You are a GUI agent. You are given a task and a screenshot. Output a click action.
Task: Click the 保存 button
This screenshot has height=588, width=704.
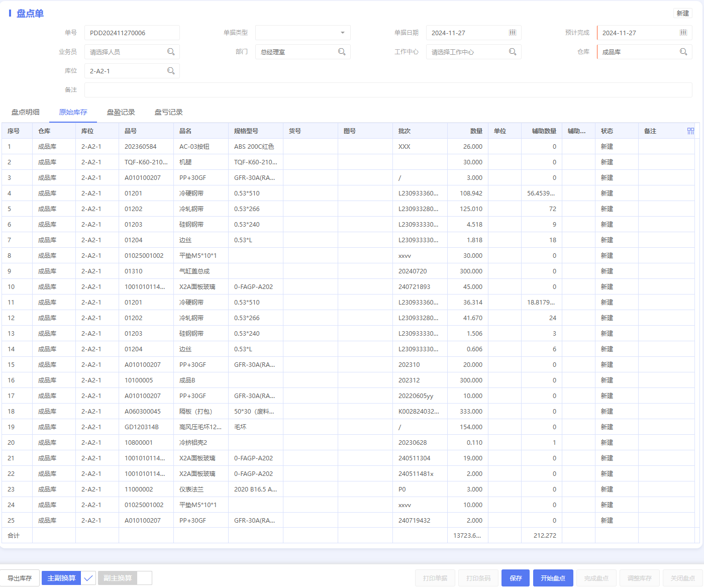point(516,578)
